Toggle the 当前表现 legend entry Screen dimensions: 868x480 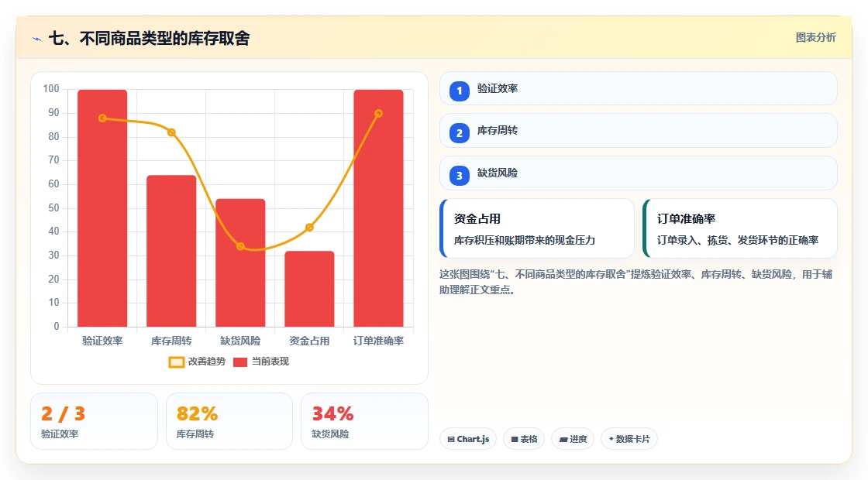tap(260, 362)
